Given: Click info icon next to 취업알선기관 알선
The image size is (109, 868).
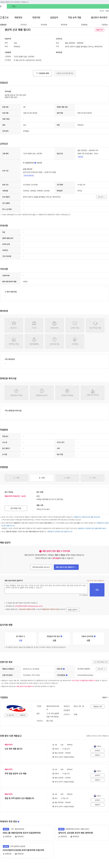Looking at the screenshot, I should pyautogui.click(x=61, y=636).
